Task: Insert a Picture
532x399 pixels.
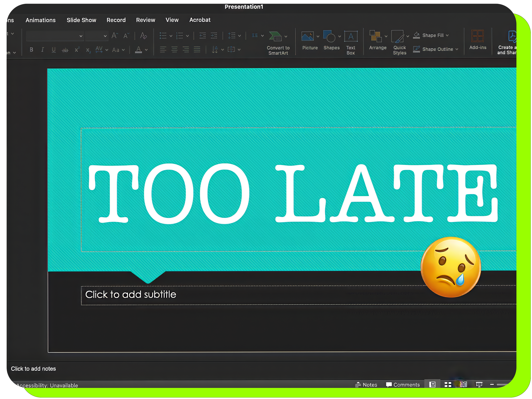Action: click(x=310, y=41)
